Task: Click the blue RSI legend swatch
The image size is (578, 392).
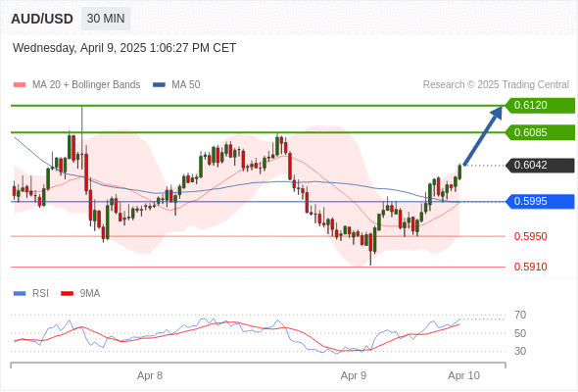Action: [20, 294]
